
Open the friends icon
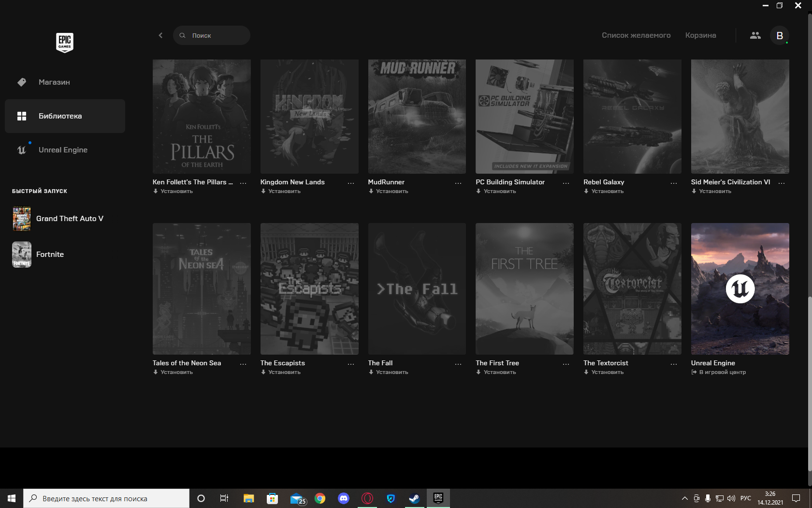click(755, 35)
